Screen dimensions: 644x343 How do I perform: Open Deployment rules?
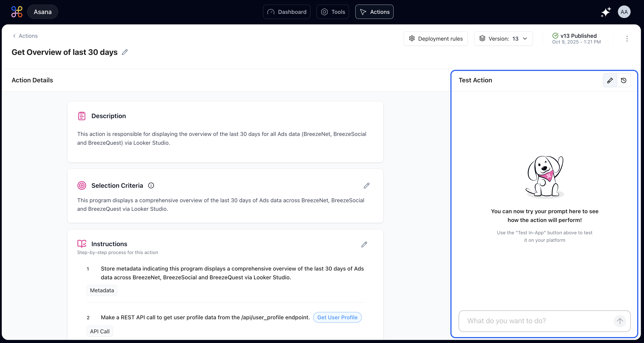[436, 38]
